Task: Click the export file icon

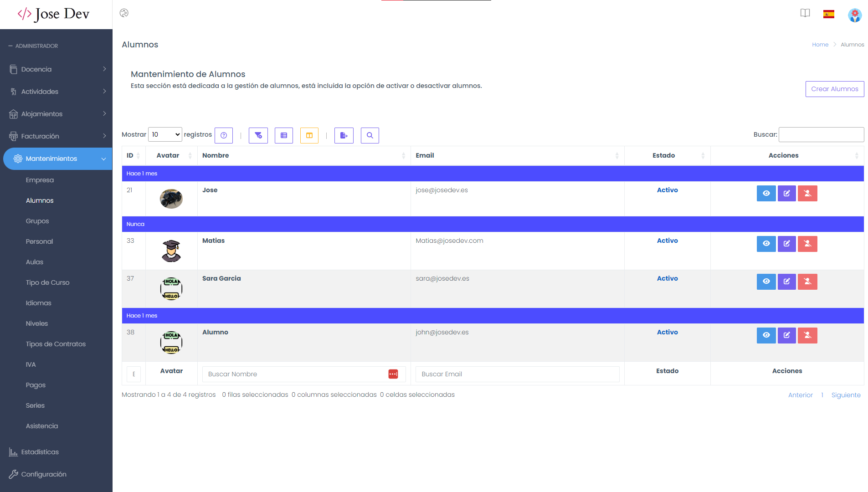Action: click(344, 135)
